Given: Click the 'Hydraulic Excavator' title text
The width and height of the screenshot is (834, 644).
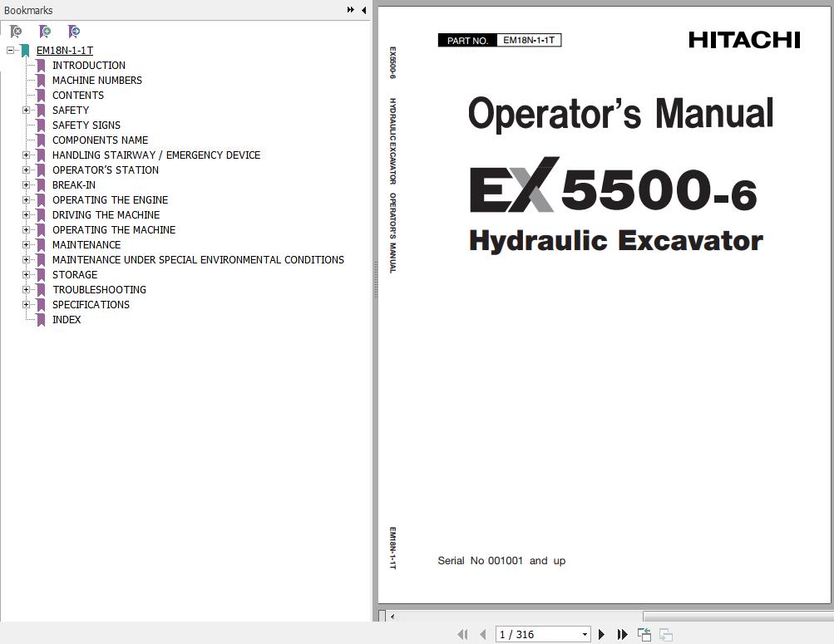Looking at the screenshot, I should (x=616, y=241).
